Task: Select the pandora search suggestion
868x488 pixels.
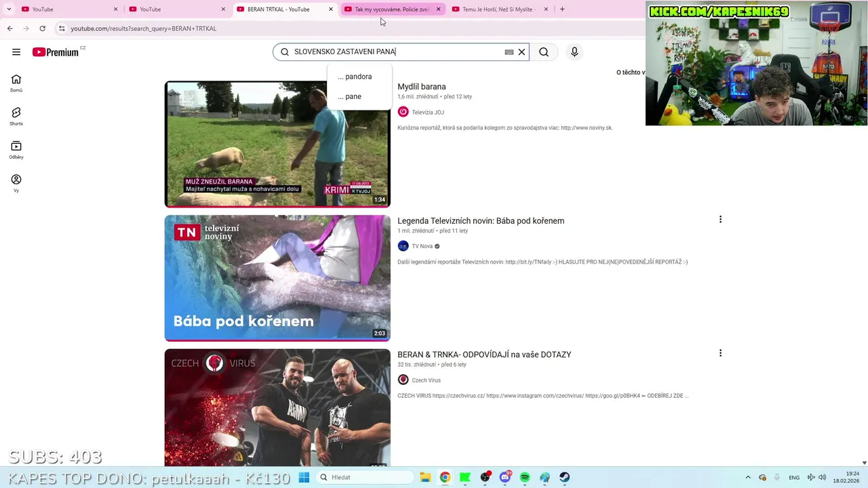Action: [359, 77]
